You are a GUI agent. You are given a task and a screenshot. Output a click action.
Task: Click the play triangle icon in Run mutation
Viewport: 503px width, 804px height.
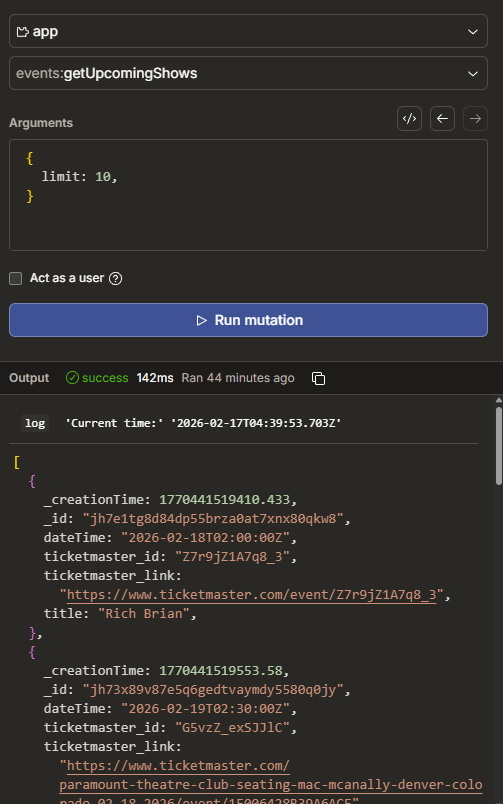pyautogui.click(x=202, y=320)
